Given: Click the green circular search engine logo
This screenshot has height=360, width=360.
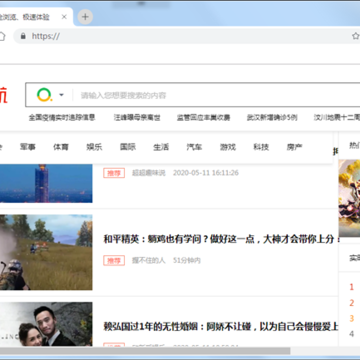Looking at the screenshot, I should point(44,95).
